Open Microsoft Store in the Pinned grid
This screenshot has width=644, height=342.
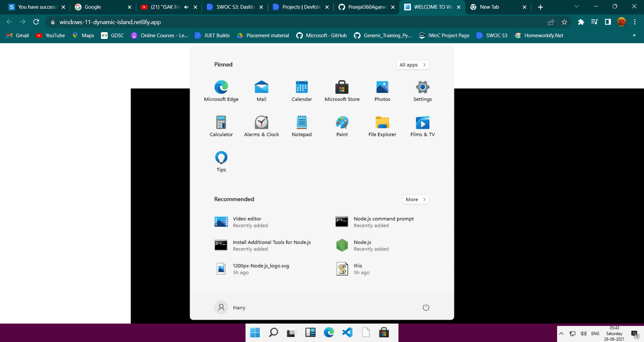tap(342, 91)
